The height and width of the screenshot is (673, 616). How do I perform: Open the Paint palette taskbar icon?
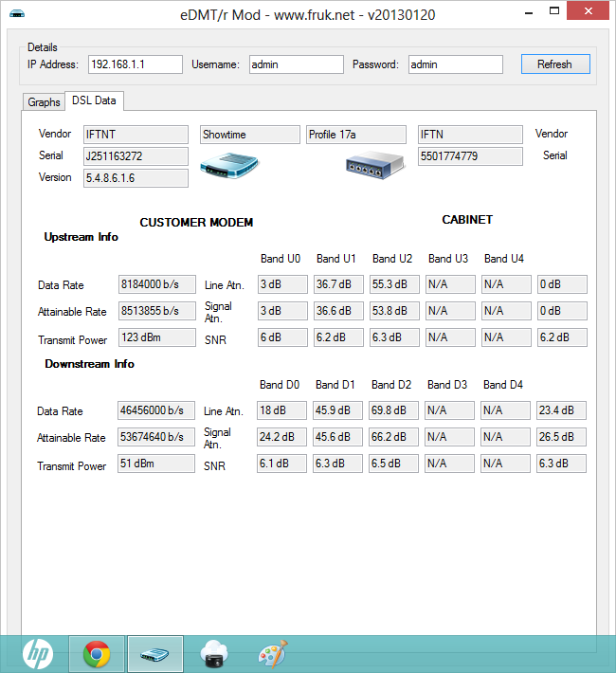pos(272,653)
